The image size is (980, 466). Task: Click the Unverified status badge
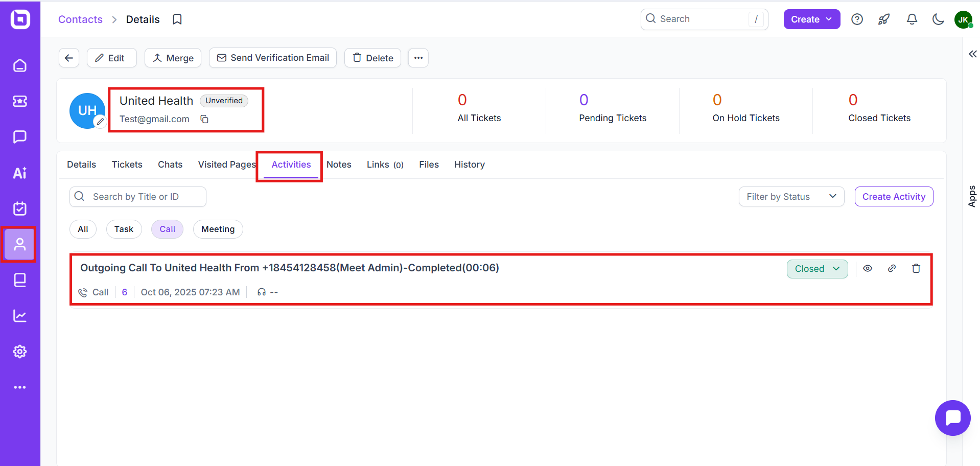pos(224,101)
